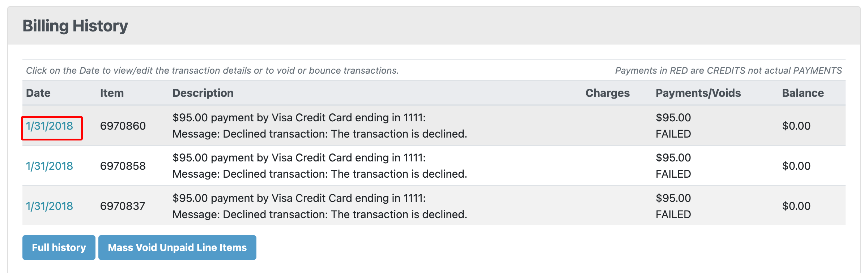The width and height of the screenshot is (868, 273).
Task: Open the 1/31/2018 date link for item 6970860
Action: [x=50, y=126]
